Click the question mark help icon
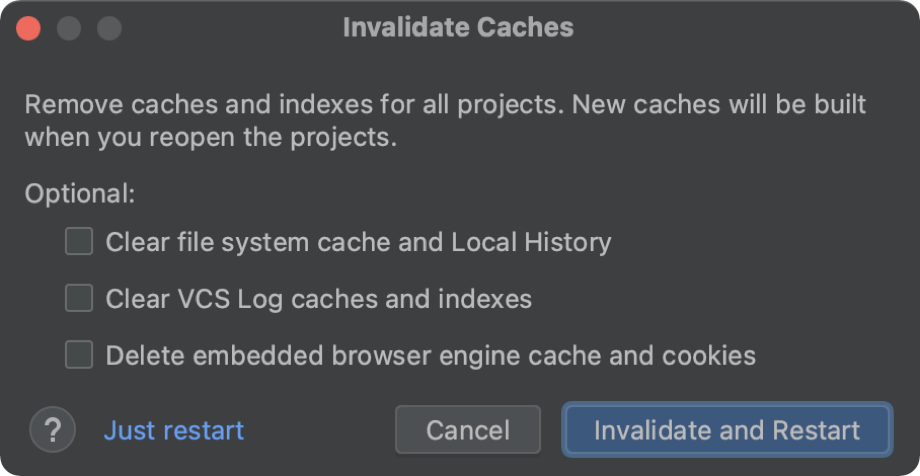The width and height of the screenshot is (920, 476). (53, 430)
